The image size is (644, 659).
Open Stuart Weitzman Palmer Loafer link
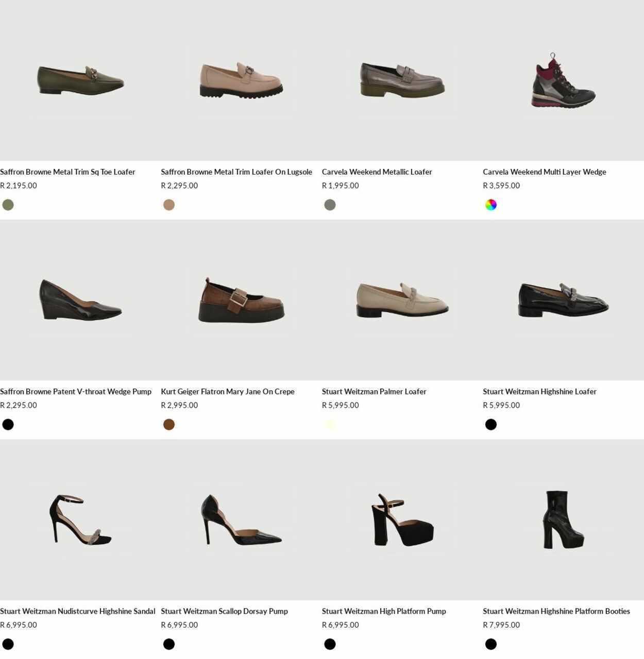374,392
